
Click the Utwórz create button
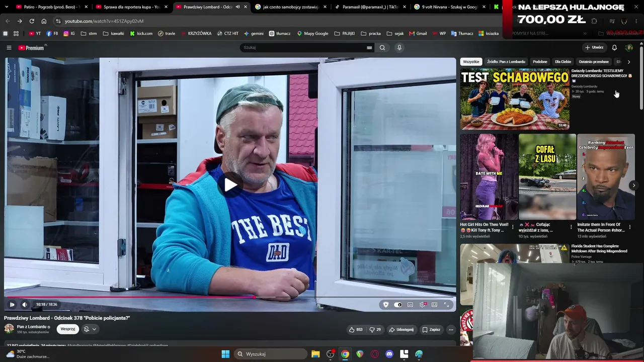pos(594,48)
